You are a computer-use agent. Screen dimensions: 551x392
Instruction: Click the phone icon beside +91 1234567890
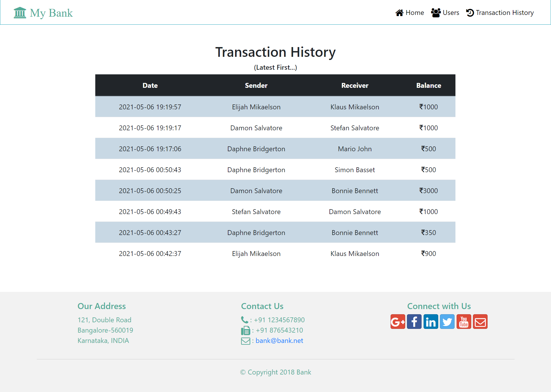coord(245,320)
